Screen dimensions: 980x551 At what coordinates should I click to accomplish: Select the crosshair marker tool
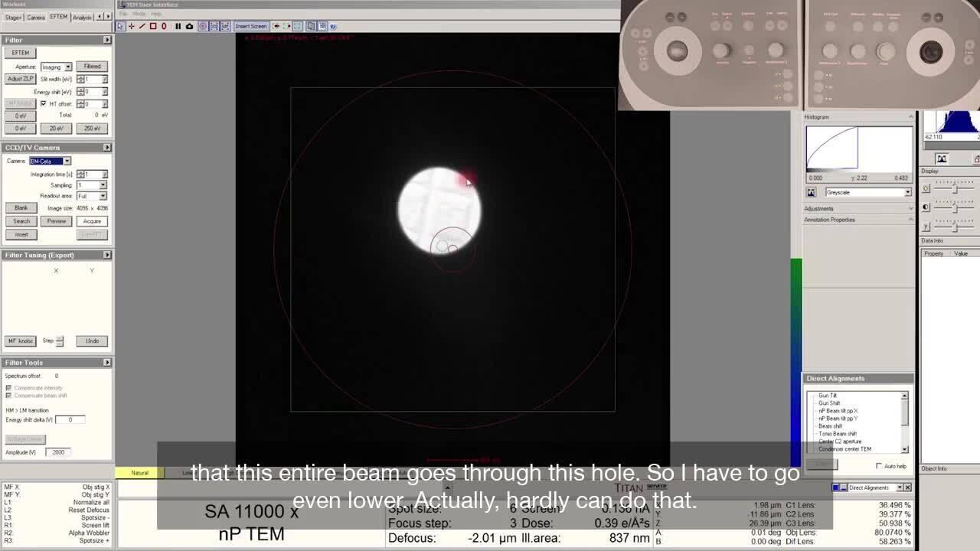pyautogui.click(x=131, y=26)
